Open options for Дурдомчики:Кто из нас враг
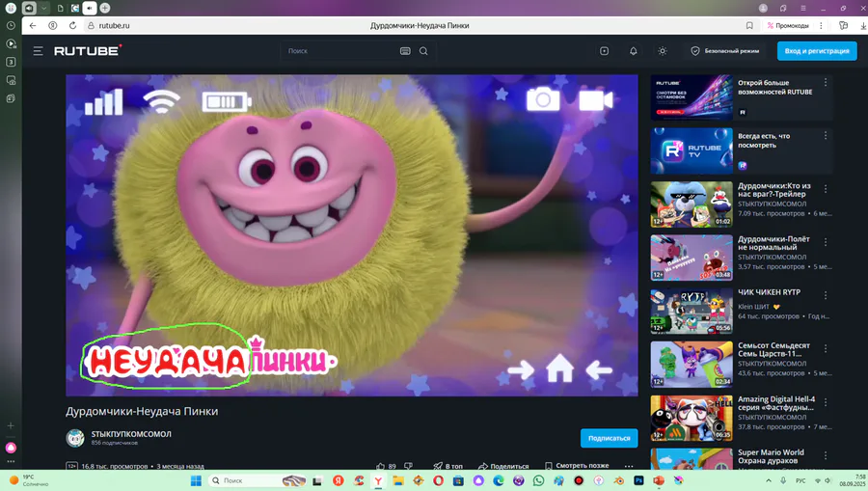Screen dimensions: 868x491 (x=826, y=189)
